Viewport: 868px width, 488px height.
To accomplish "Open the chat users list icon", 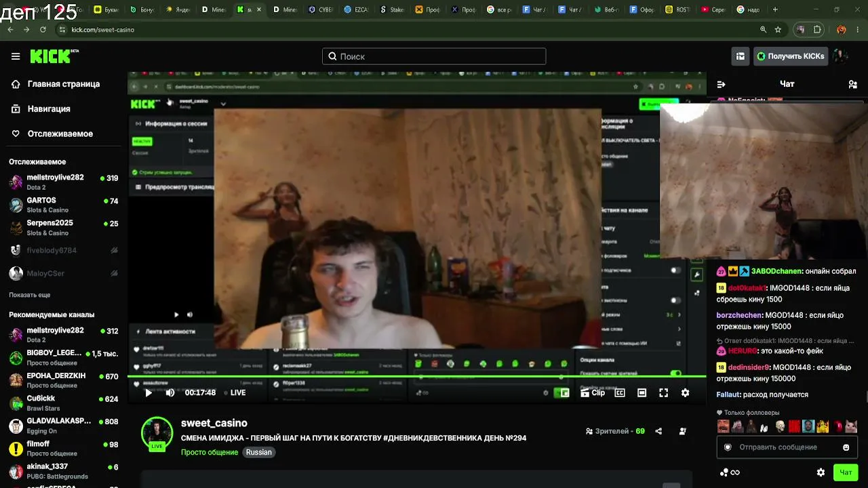I will pos(852,84).
